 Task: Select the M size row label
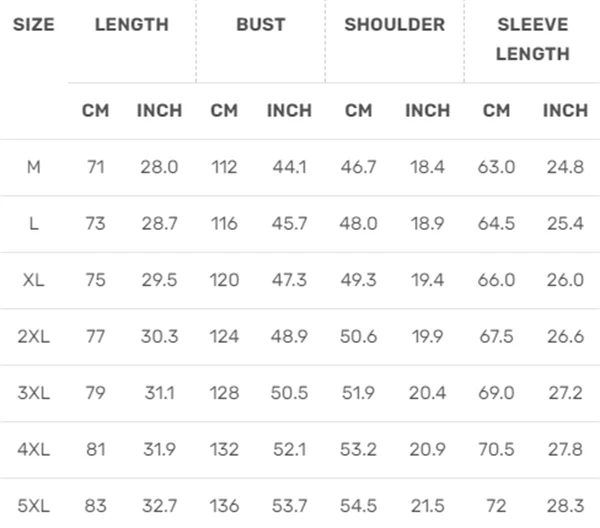[34, 167]
